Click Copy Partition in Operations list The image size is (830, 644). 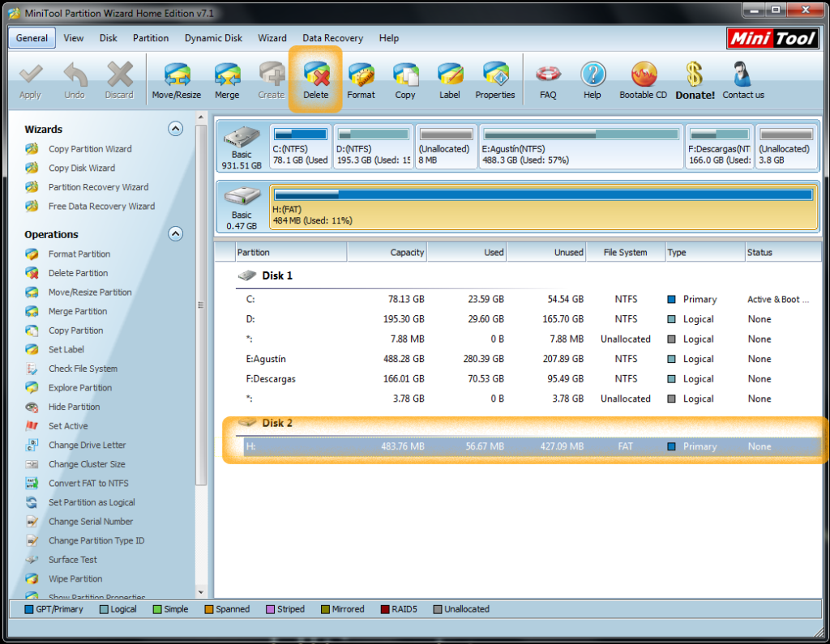coord(75,331)
